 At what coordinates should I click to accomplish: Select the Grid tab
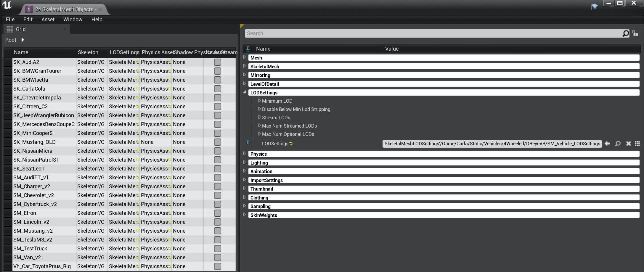coord(20,29)
